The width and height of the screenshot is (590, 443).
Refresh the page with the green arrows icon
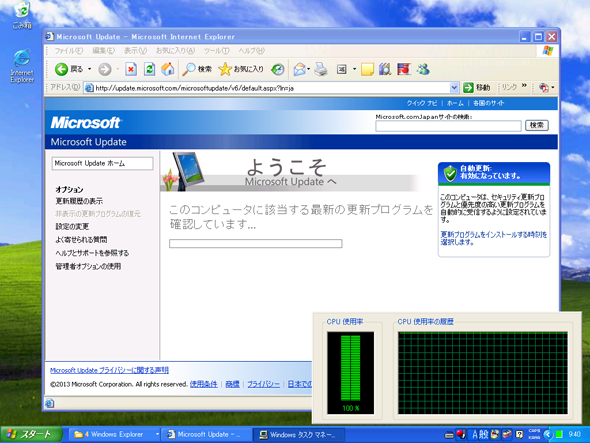click(149, 69)
